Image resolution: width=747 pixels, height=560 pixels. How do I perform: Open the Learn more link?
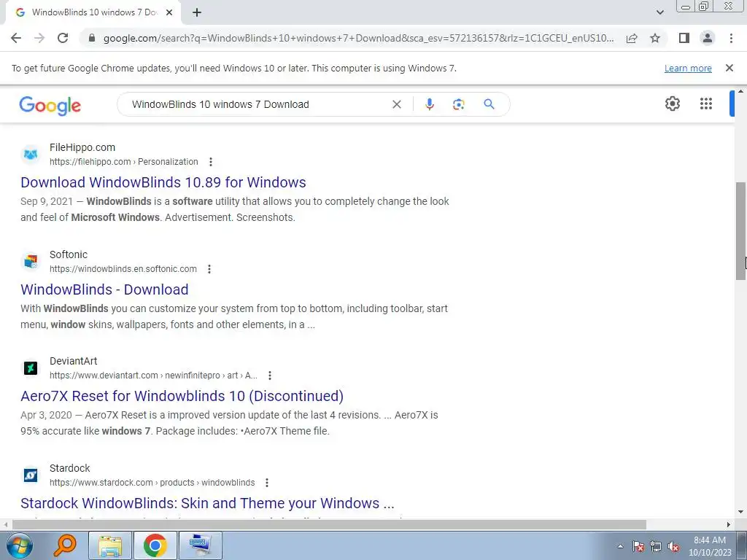point(688,68)
